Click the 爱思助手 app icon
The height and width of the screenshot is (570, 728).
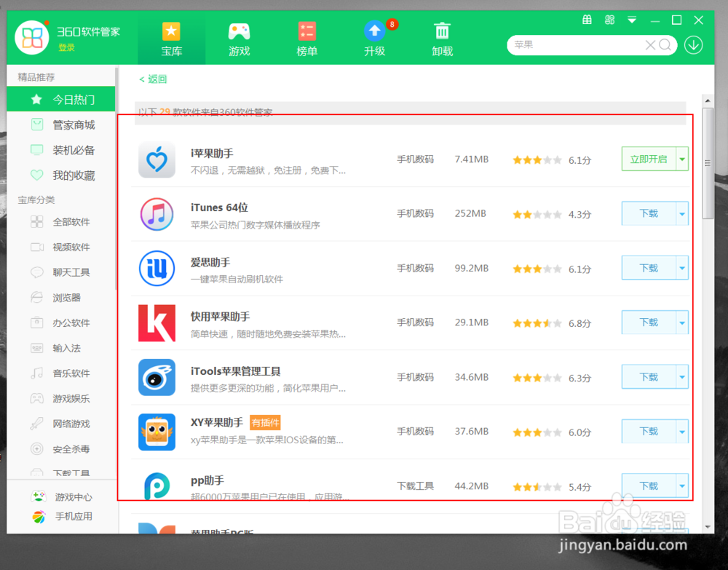[157, 269]
